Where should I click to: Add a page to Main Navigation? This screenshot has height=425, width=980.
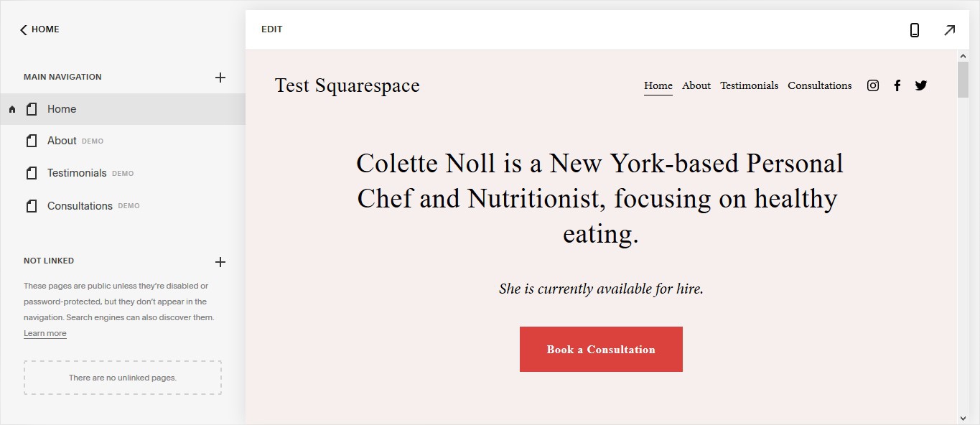pyautogui.click(x=220, y=78)
